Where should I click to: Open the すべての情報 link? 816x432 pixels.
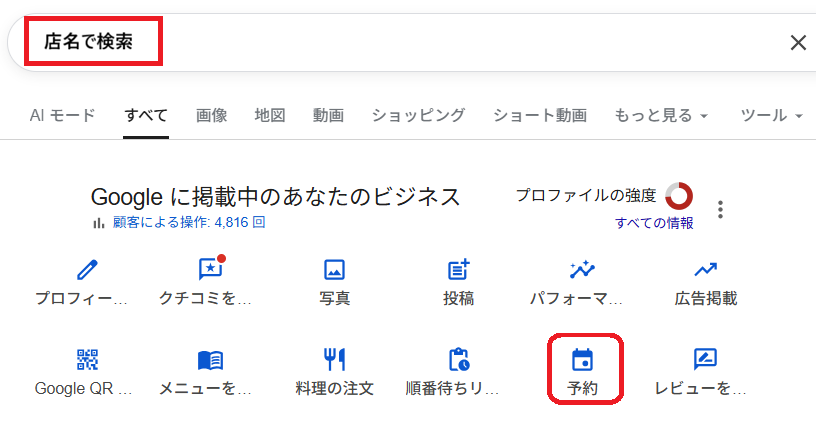point(654,223)
